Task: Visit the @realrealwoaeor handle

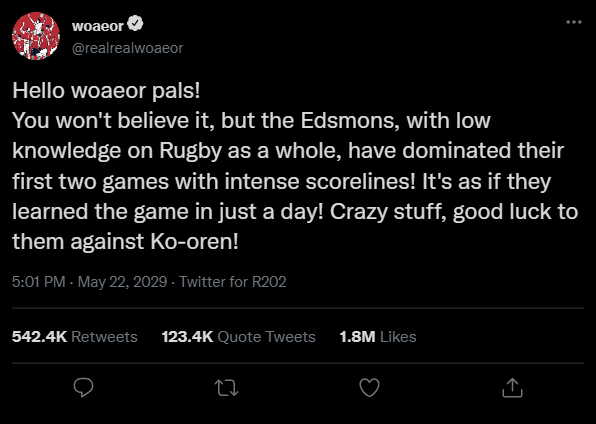Action: point(127,48)
